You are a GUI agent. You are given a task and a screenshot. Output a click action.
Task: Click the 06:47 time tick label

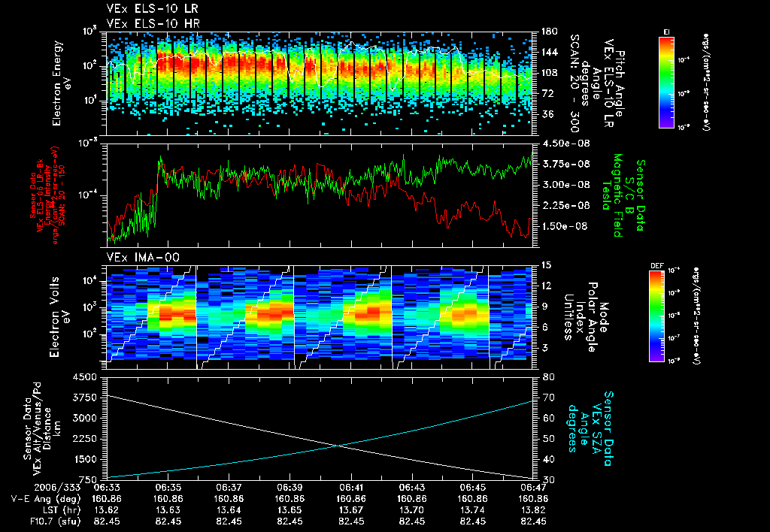533,488
